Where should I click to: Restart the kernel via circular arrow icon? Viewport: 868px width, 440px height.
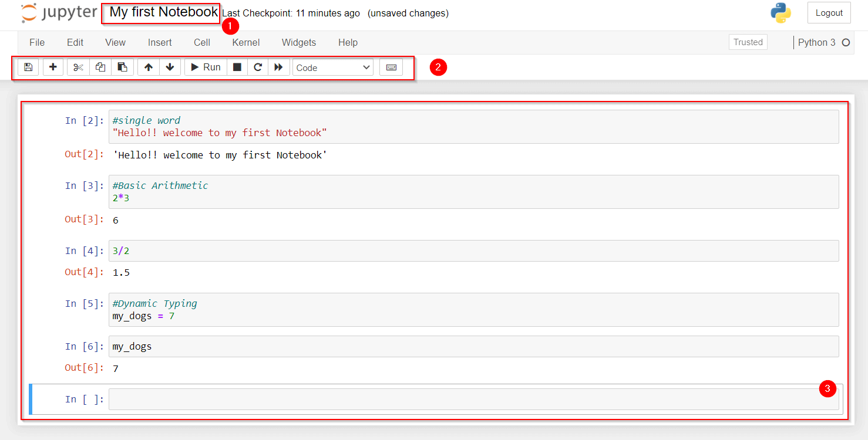[x=257, y=67]
